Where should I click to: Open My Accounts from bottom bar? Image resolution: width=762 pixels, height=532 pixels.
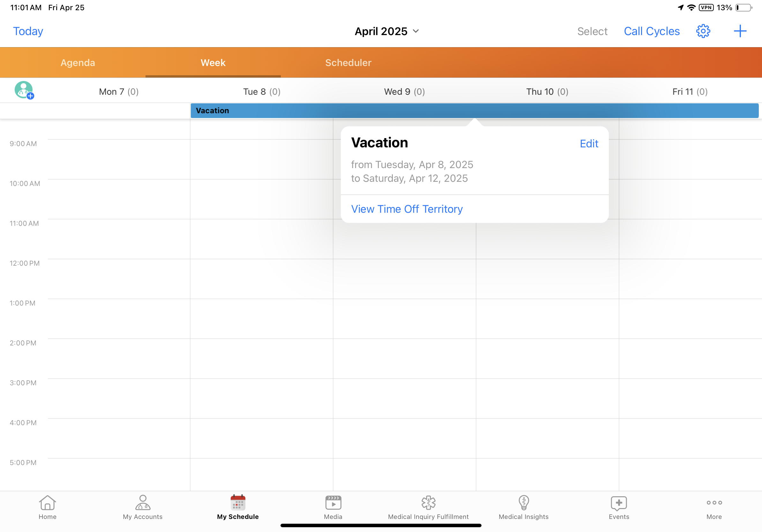click(143, 507)
